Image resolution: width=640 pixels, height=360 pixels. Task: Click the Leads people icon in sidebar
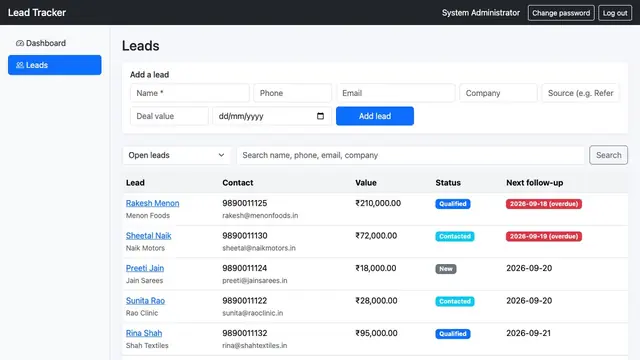[20, 65]
